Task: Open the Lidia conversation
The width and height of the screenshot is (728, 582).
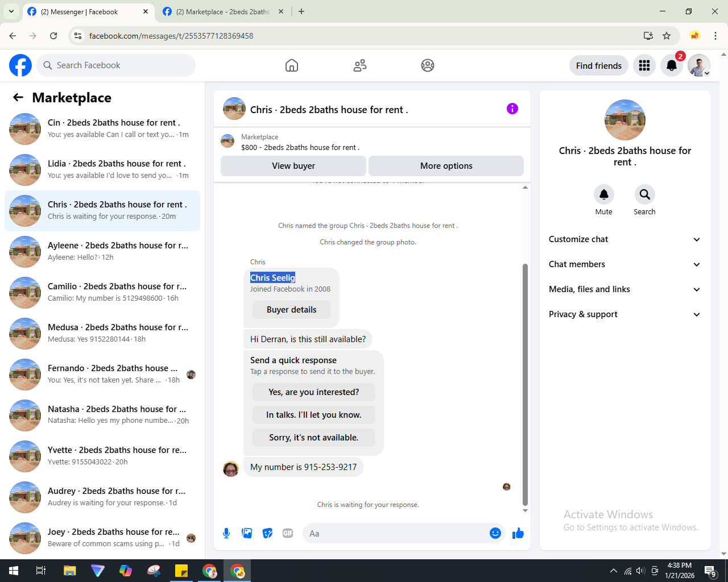Action: click(x=102, y=170)
